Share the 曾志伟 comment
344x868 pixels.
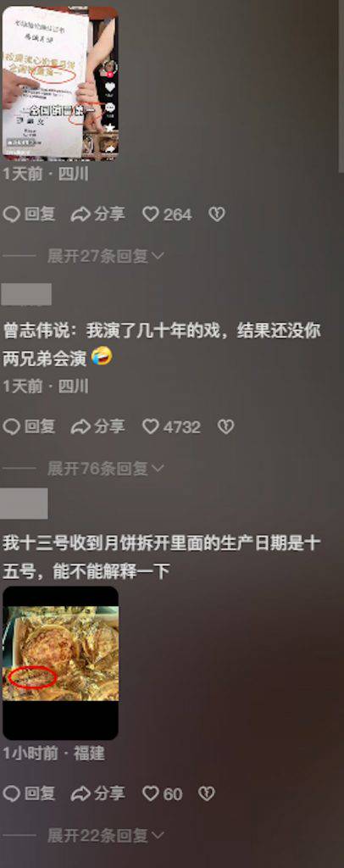tap(98, 427)
